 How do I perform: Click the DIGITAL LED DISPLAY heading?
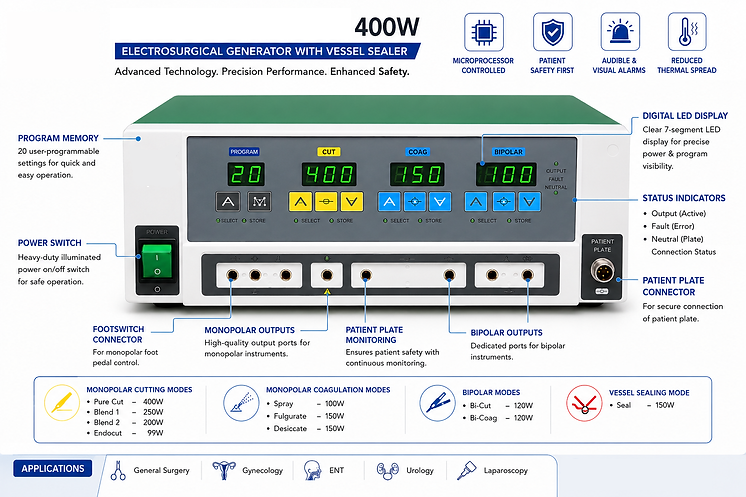pos(685,116)
